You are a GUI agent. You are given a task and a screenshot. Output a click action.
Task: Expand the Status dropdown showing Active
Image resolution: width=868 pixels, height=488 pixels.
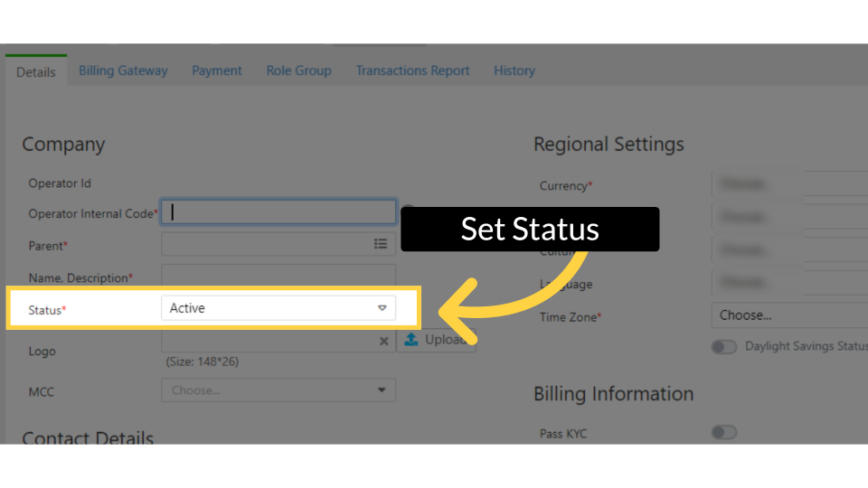278,308
